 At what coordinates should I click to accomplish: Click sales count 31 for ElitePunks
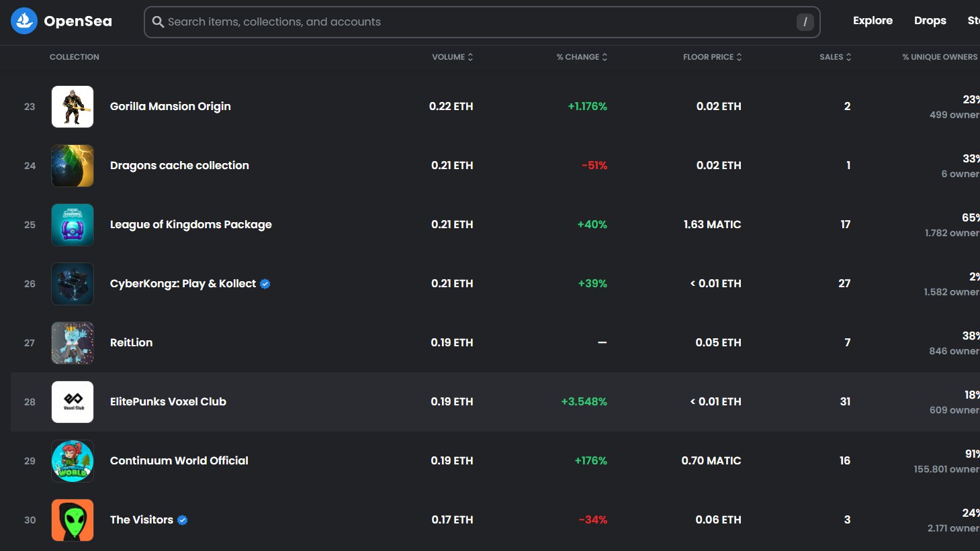tap(845, 401)
